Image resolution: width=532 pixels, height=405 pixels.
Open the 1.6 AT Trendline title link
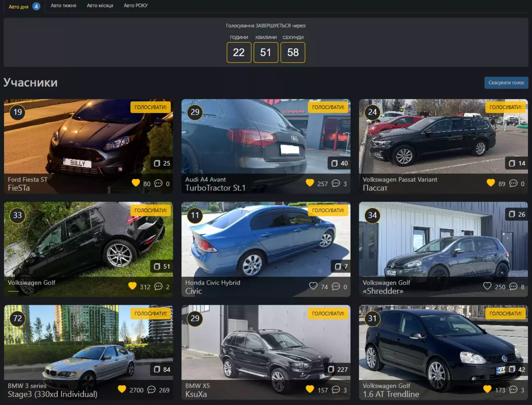tap(391, 394)
